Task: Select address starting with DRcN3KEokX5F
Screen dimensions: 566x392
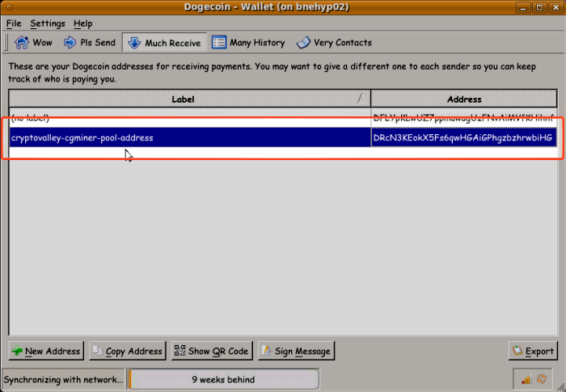Action: (x=464, y=137)
